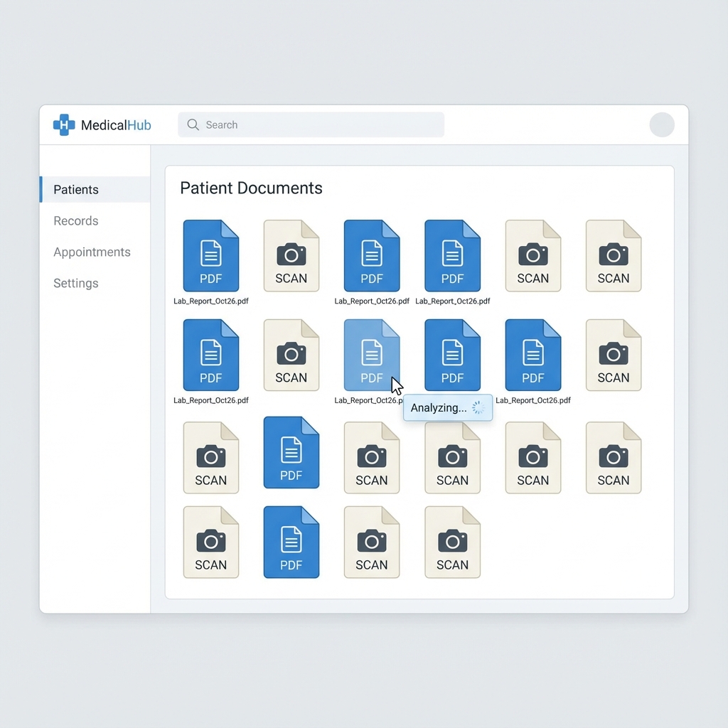The height and width of the screenshot is (728, 728).
Task: Click the Analyzing progress spinner
Action: (x=478, y=407)
